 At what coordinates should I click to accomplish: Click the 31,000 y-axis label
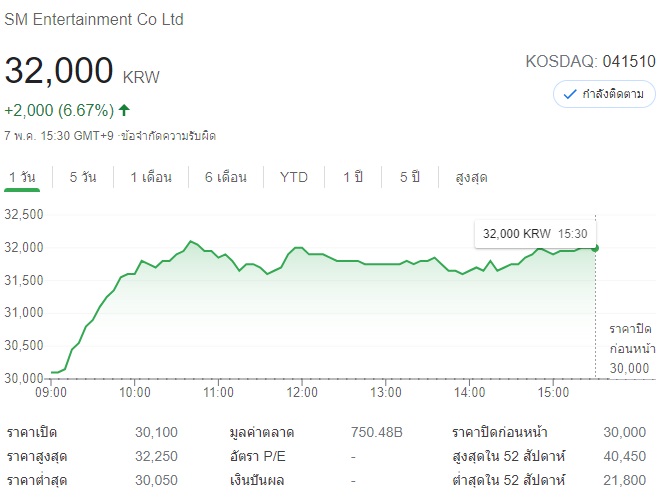24,312
